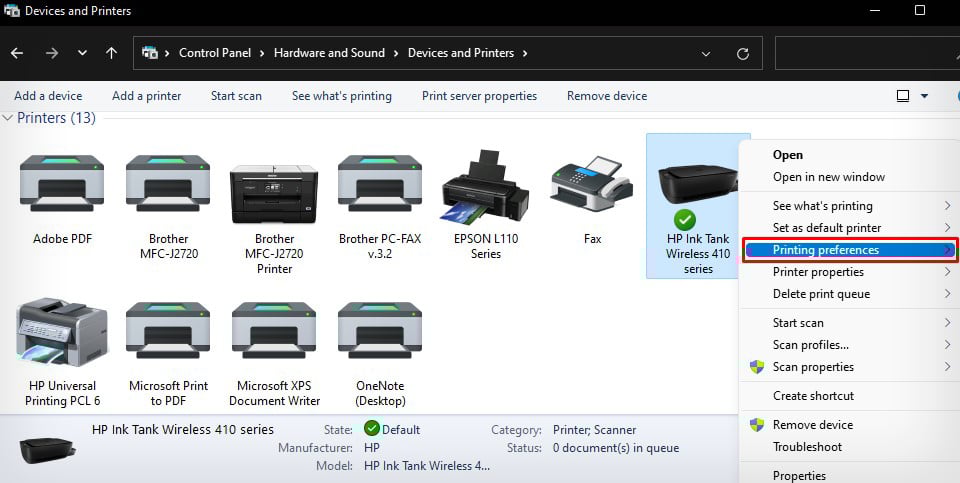Collapse the Printers (13) group
960x483 pixels.
point(8,118)
